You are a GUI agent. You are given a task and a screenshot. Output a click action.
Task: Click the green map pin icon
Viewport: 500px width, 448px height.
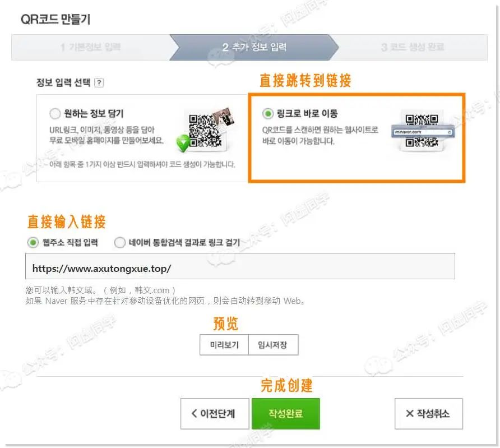tap(183, 143)
